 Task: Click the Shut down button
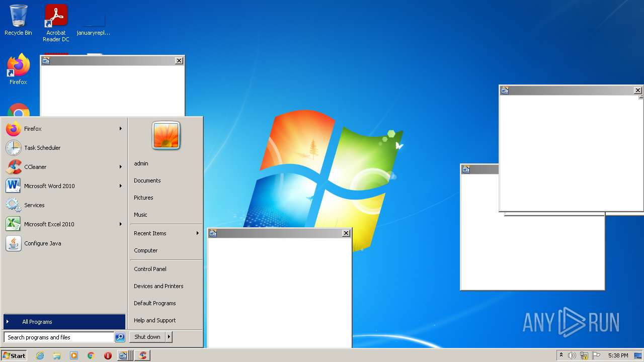point(147,337)
